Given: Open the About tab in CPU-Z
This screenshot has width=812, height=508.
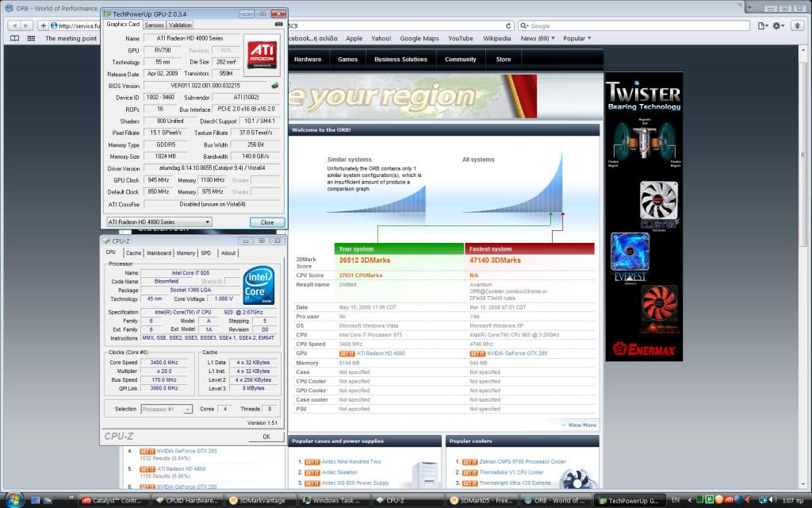Looking at the screenshot, I should (x=228, y=253).
